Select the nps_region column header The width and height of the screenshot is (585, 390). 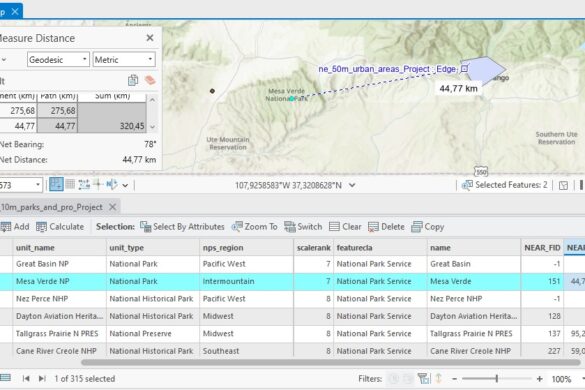[246, 247]
